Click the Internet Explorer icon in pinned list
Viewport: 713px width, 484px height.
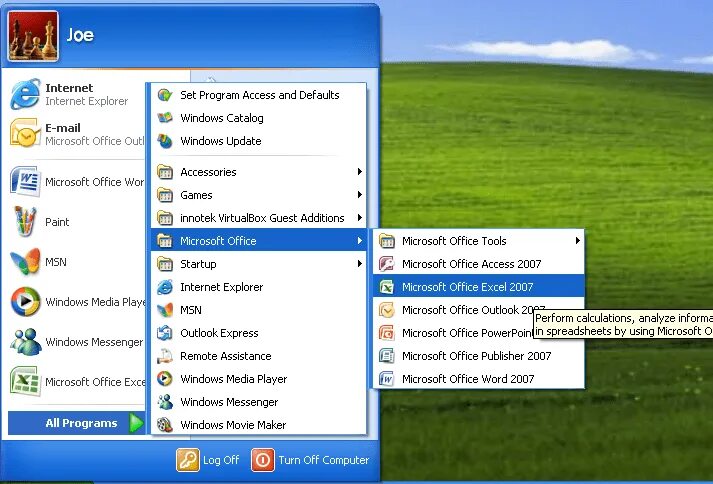tap(25, 94)
